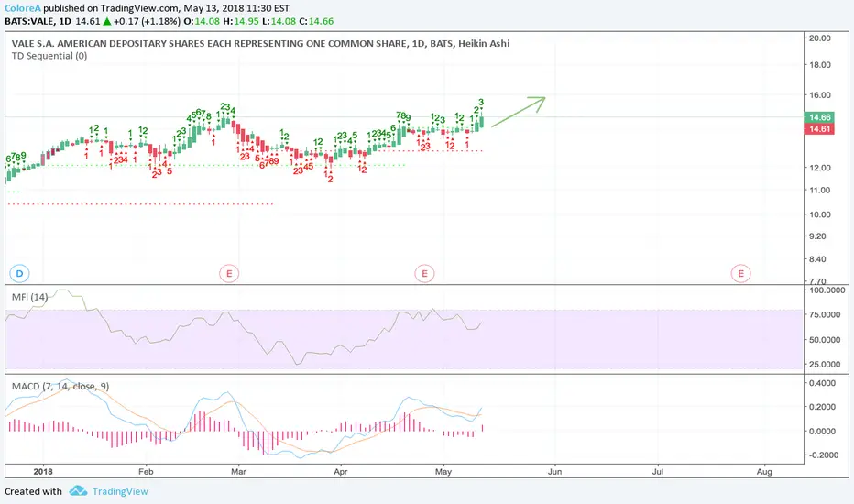
Task: Click the +0.17 (+1.18%) change value
Action: (x=147, y=21)
